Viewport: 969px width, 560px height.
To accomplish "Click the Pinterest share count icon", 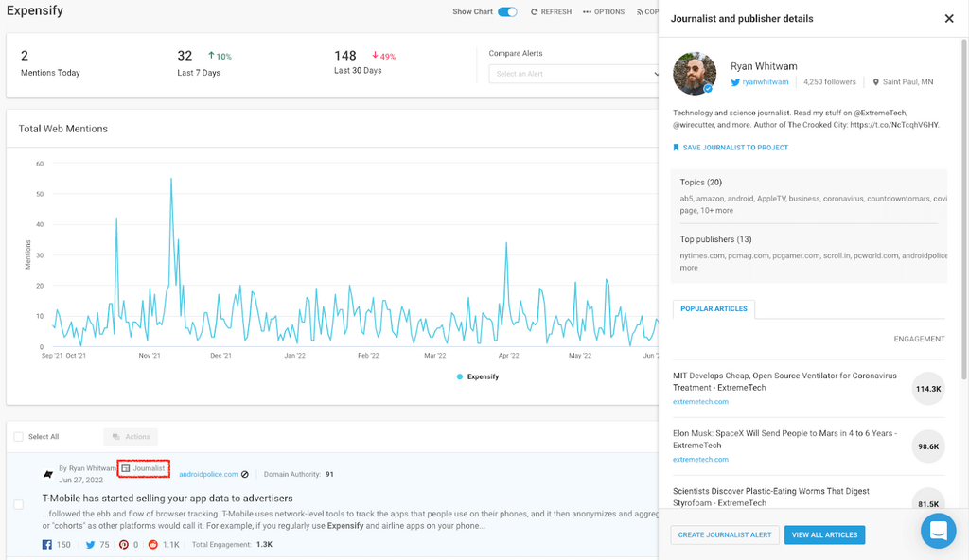I will 123,545.
